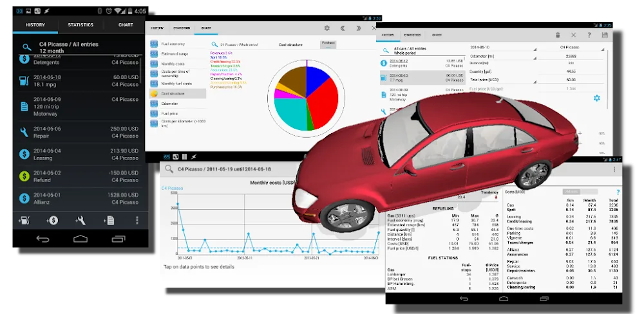
Task: Open the three-dot overflow menu
Action: pyautogui.click(x=137, y=221)
